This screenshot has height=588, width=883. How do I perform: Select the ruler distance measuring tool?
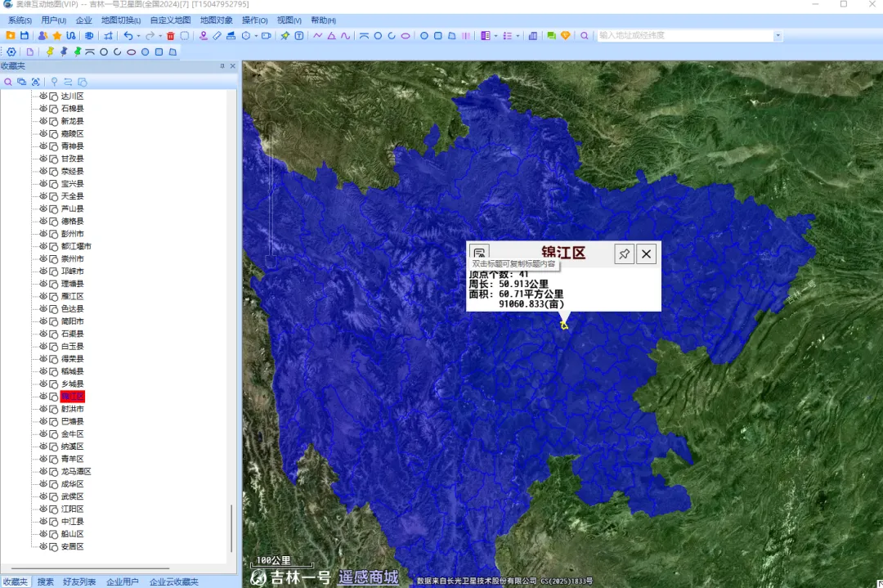(217, 35)
